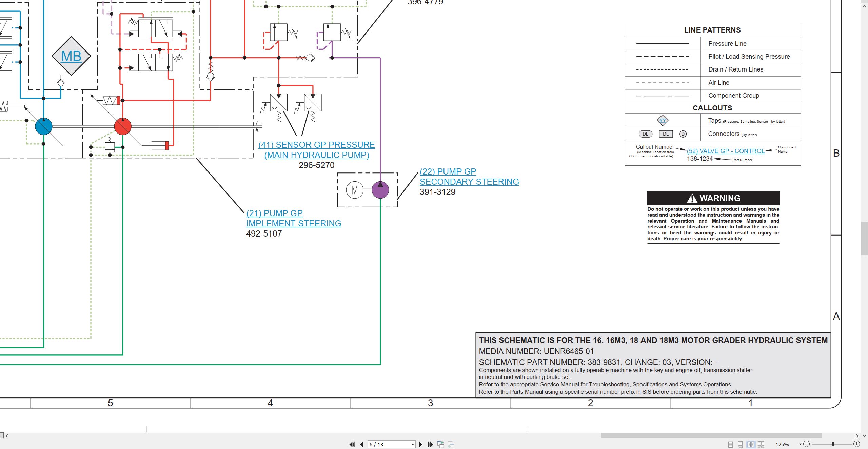Click the horizontal scrollbar thumb

(x=711, y=436)
